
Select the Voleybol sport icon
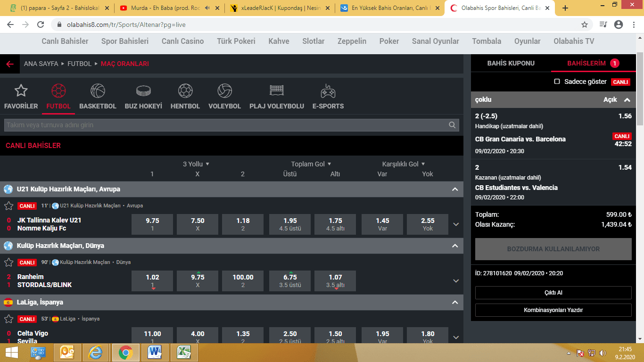(x=224, y=90)
